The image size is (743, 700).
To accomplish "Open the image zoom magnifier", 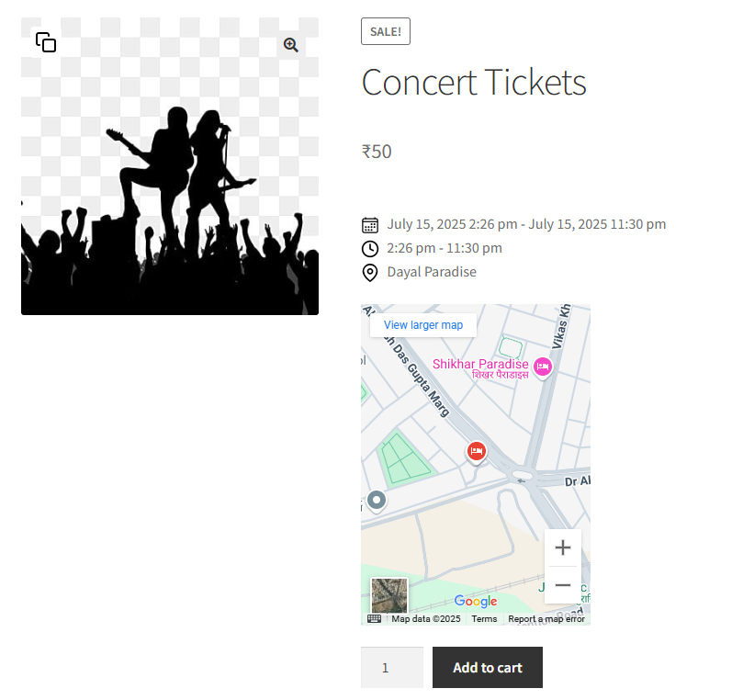I will coord(291,45).
